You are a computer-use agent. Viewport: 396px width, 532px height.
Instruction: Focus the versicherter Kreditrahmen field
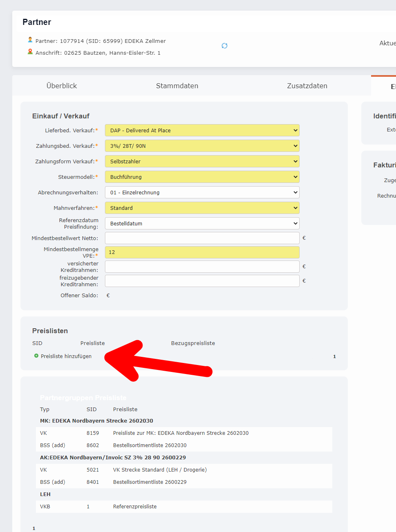(x=202, y=267)
